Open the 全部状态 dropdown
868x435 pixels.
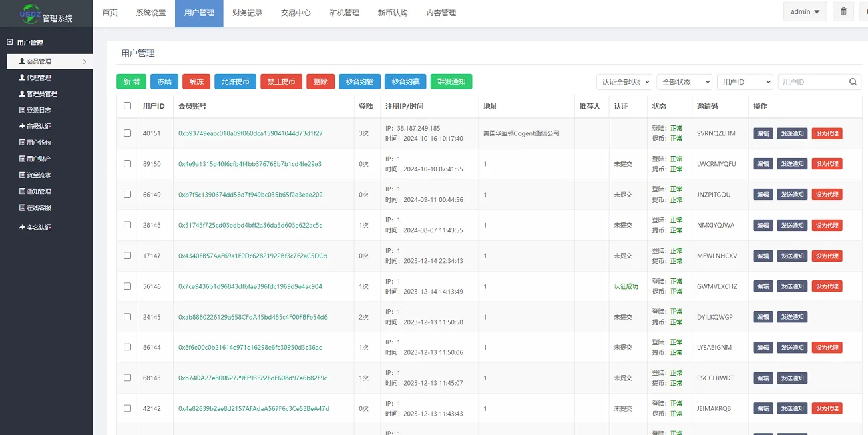point(685,81)
